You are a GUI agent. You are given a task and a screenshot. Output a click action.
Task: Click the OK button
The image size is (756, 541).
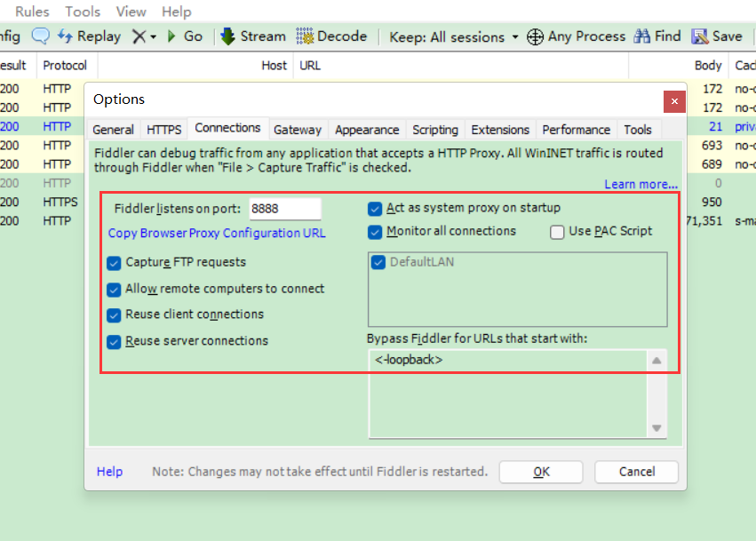point(541,472)
